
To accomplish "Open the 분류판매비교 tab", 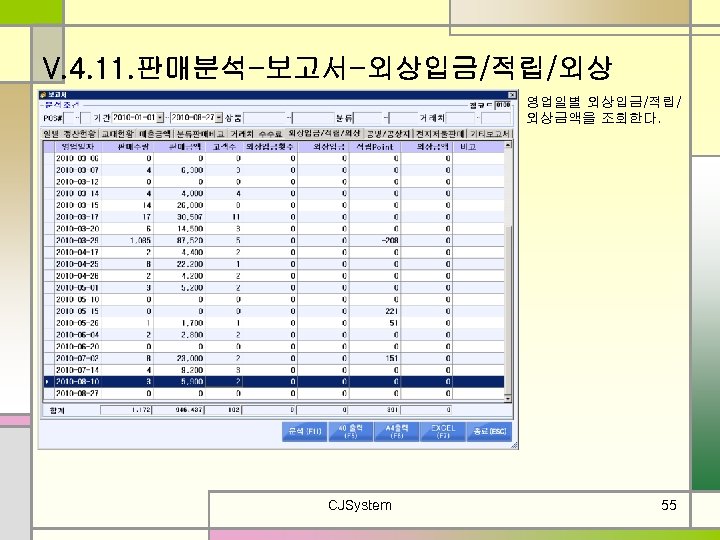I will click(201, 134).
